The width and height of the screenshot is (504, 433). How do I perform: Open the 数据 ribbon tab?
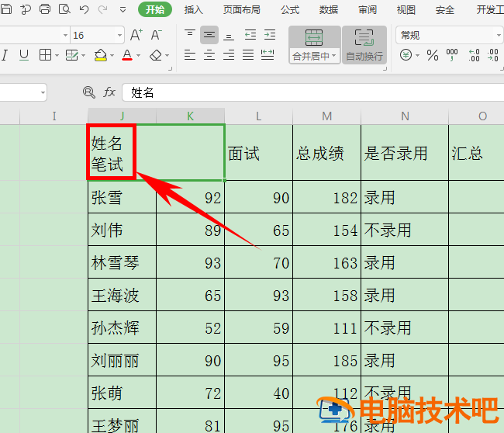click(329, 10)
